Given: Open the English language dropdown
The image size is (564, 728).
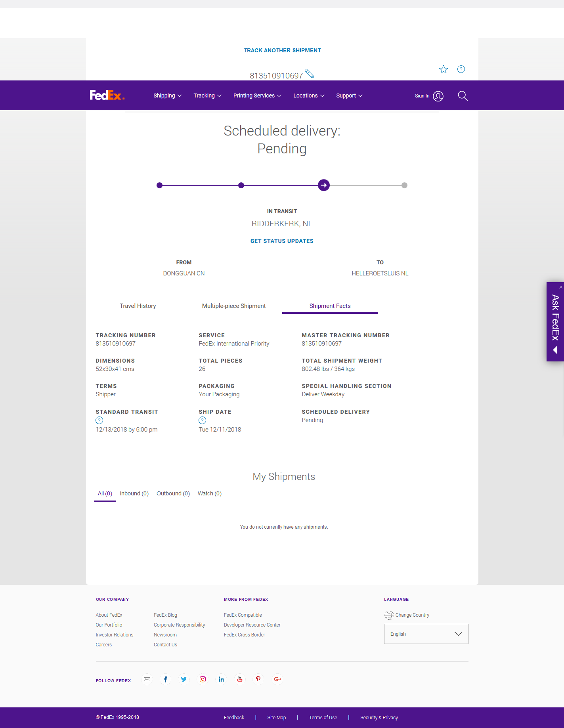Looking at the screenshot, I should coord(426,634).
